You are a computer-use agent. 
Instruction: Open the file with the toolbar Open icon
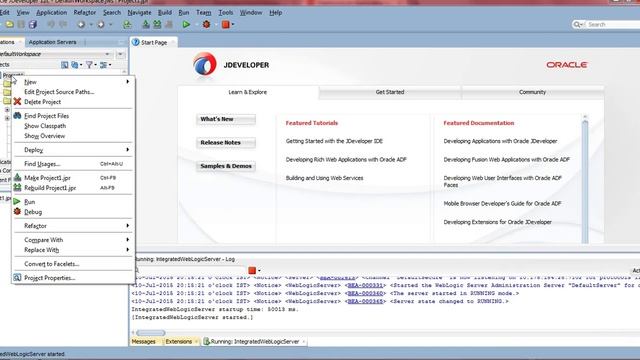(9, 24)
